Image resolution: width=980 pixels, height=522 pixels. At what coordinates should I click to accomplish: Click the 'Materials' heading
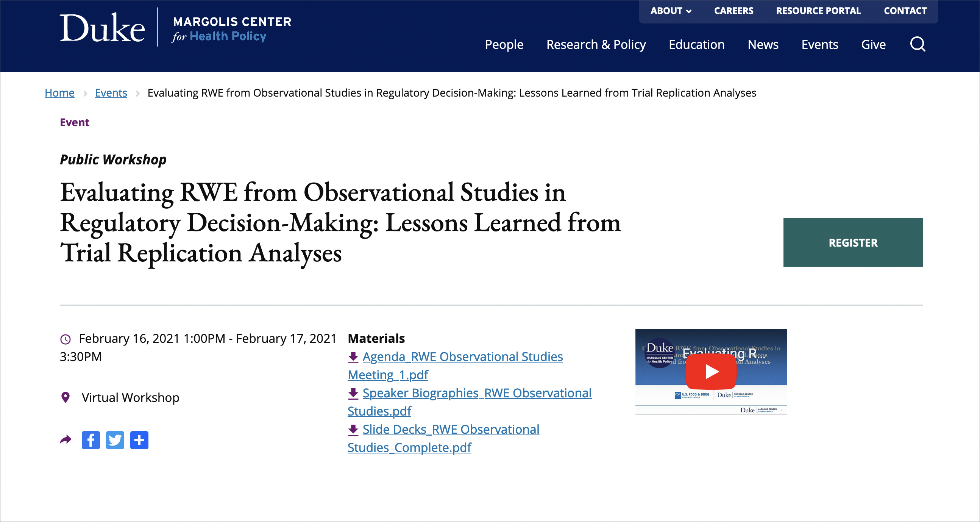(x=376, y=338)
